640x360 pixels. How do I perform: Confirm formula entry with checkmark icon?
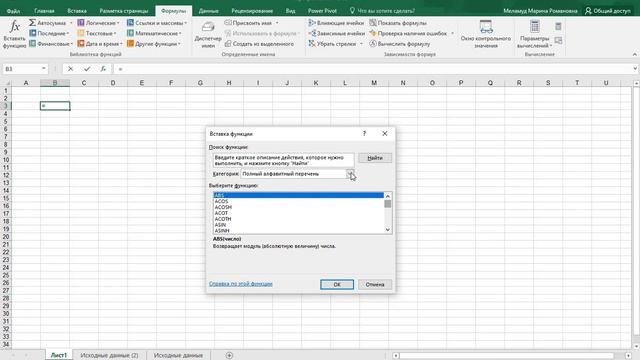click(87, 69)
